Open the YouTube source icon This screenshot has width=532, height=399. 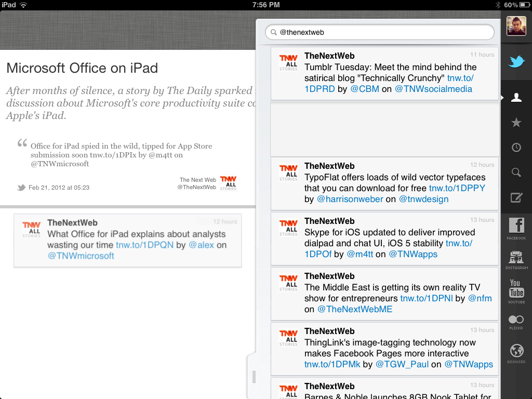[x=516, y=291]
